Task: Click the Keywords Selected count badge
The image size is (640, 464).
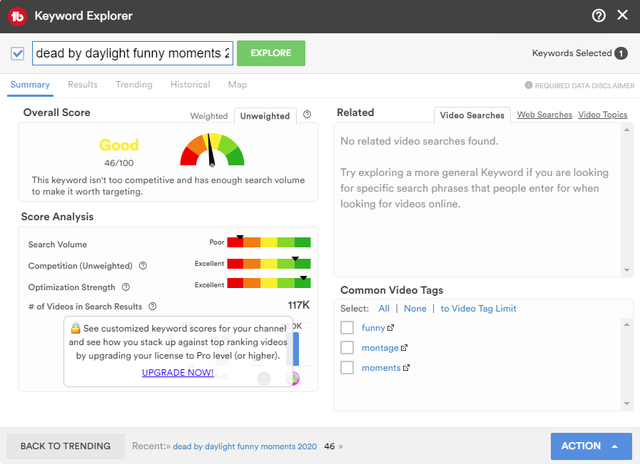Action: tap(621, 53)
